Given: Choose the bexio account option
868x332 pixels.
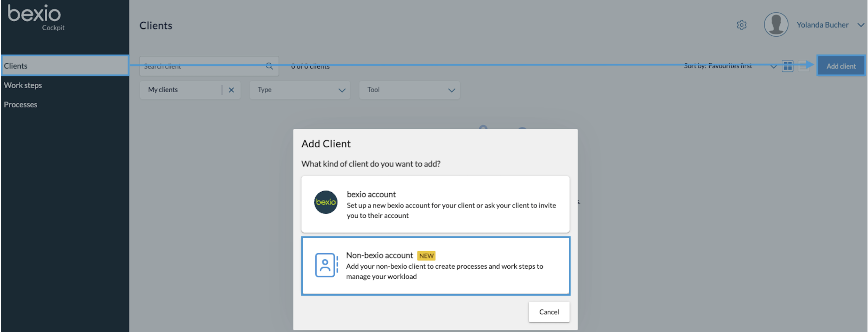Looking at the screenshot, I should [x=435, y=204].
